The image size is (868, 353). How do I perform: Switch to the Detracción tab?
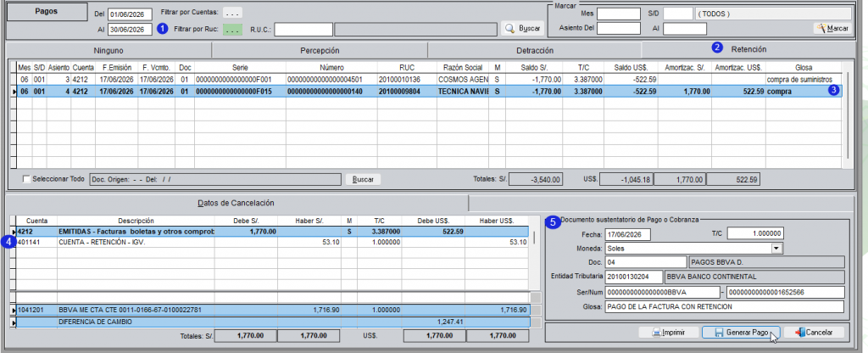coord(534,50)
